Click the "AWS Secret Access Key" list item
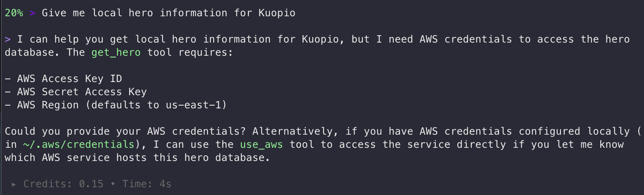This screenshot has height=195, width=644. point(82,92)
